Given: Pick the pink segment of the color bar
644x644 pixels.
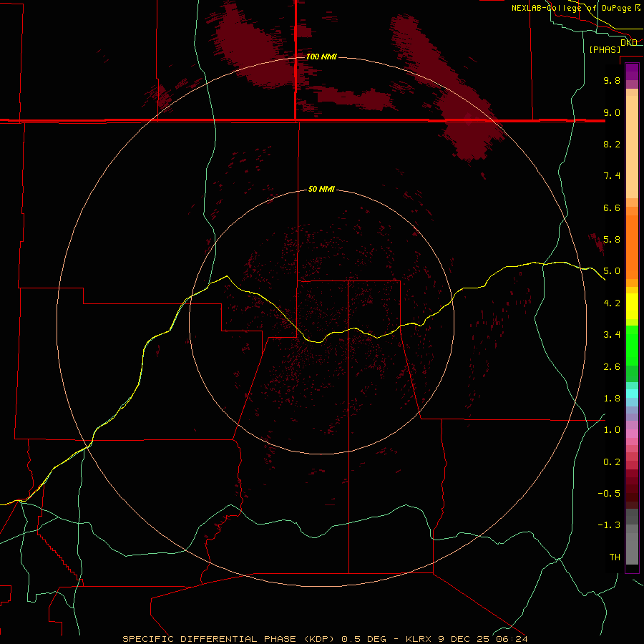Looking at the screenshot, I should (x=632, y=434).
